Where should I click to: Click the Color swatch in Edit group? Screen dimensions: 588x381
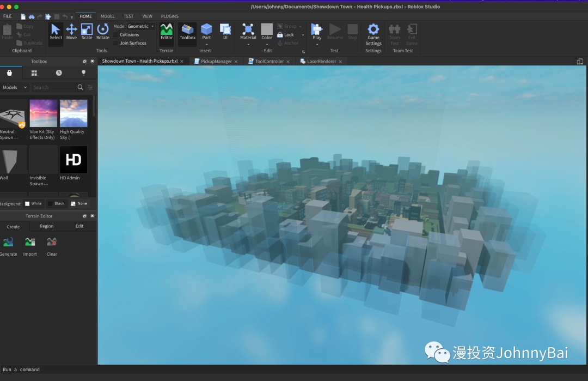pyautogui.click(x=267, y=29)
